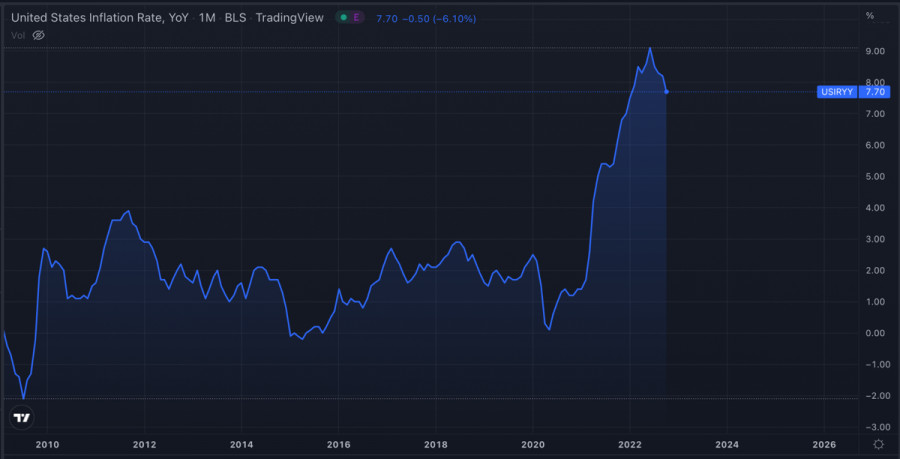900x459 pixels.
Task: Click the last data point dot at 7.70
Action: click(667, 92)
